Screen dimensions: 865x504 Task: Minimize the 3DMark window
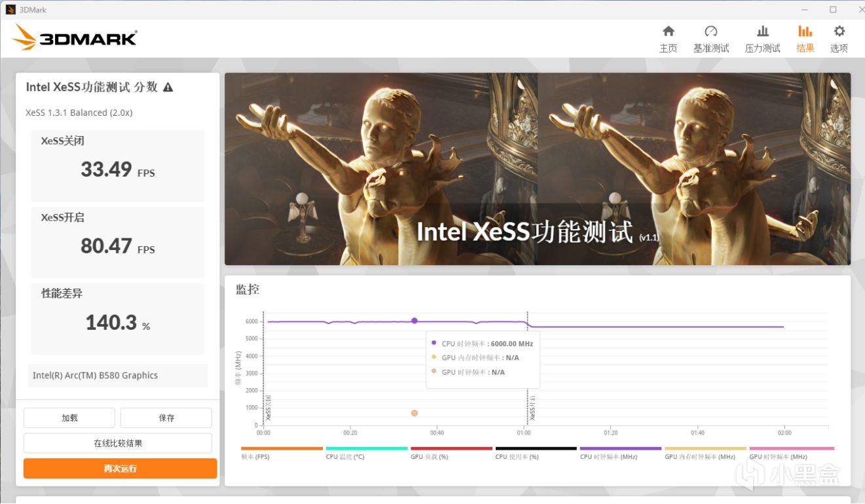coord(805,10)
